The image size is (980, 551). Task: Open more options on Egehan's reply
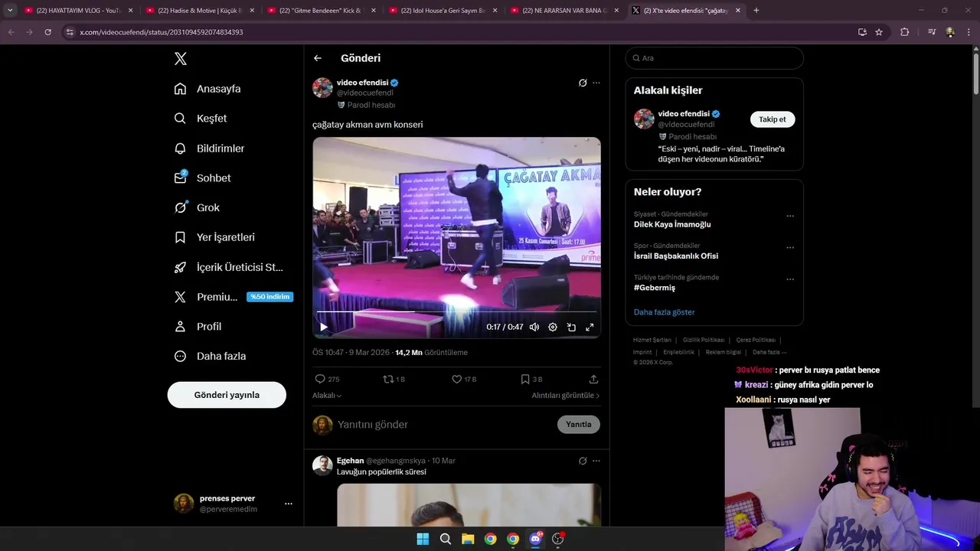click(x=596, y=461)
